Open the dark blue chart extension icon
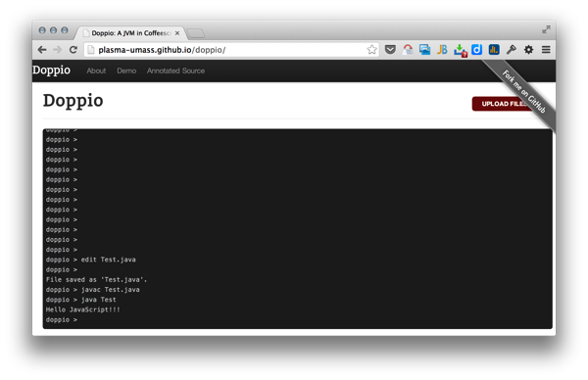The image size is (588, 380). click(494, 50)
